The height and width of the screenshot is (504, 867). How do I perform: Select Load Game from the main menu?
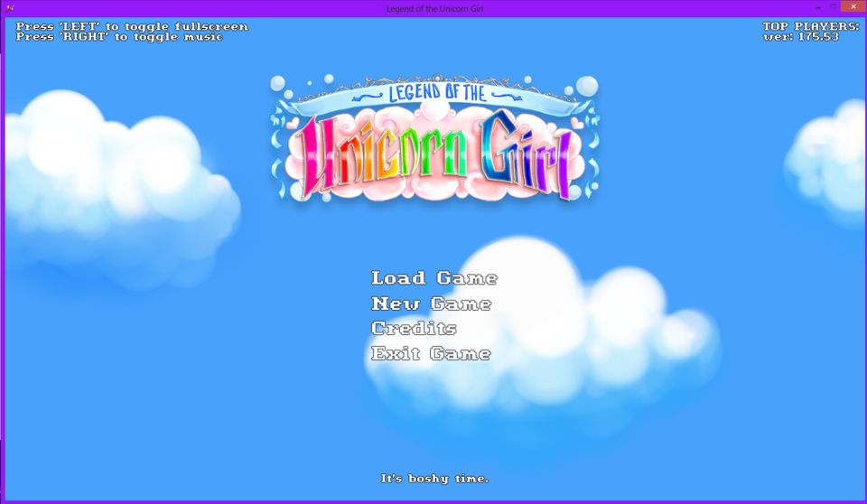(x=433, y=278)
